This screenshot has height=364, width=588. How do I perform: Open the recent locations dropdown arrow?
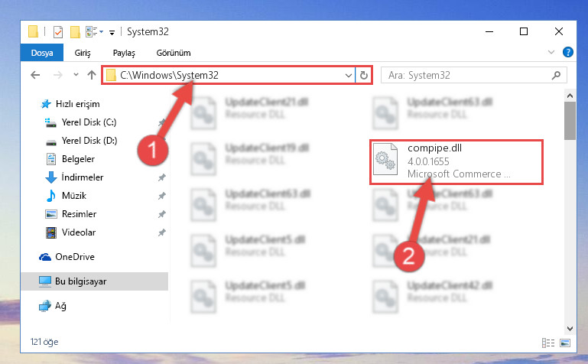pyautogui.click(x=76, y=75)
